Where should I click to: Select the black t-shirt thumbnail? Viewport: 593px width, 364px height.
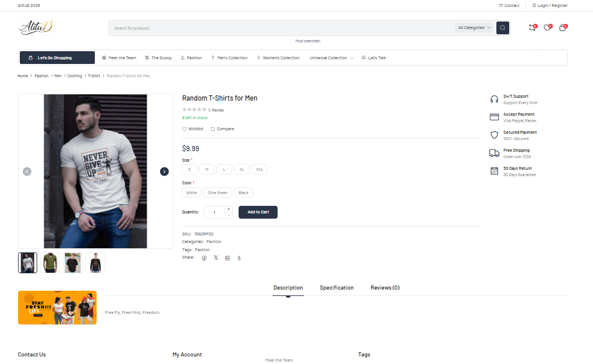[x=73, y=263]
